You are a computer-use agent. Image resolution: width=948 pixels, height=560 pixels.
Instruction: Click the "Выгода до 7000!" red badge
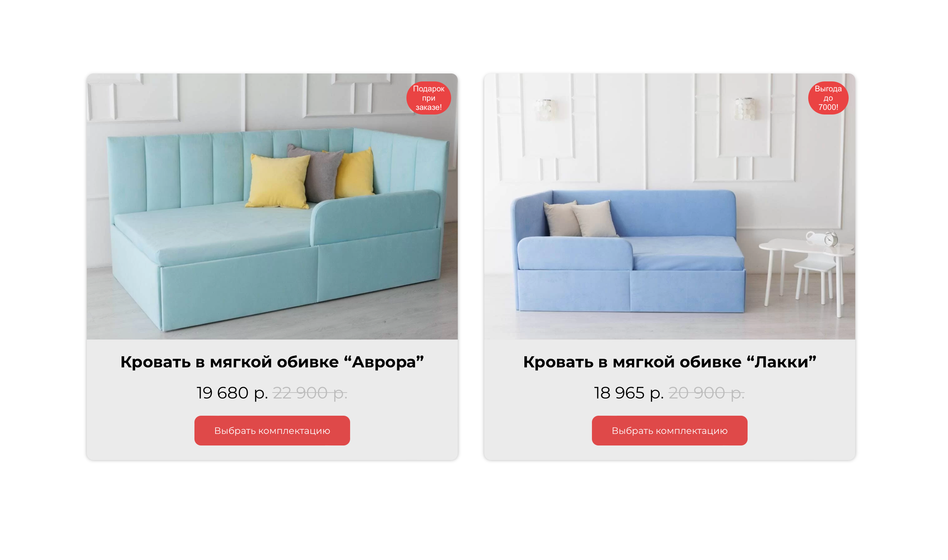(x=828, y=98)
